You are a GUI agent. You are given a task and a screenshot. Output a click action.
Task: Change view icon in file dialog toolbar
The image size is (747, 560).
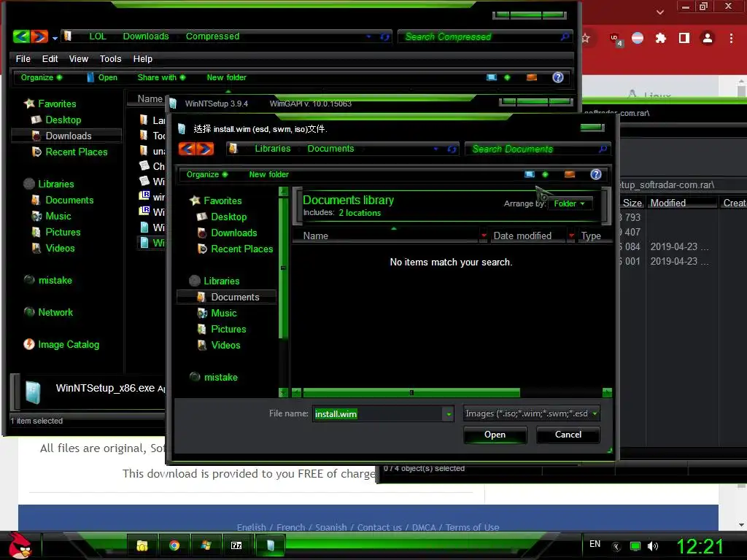pyautogui.click(x=530, y=174)
